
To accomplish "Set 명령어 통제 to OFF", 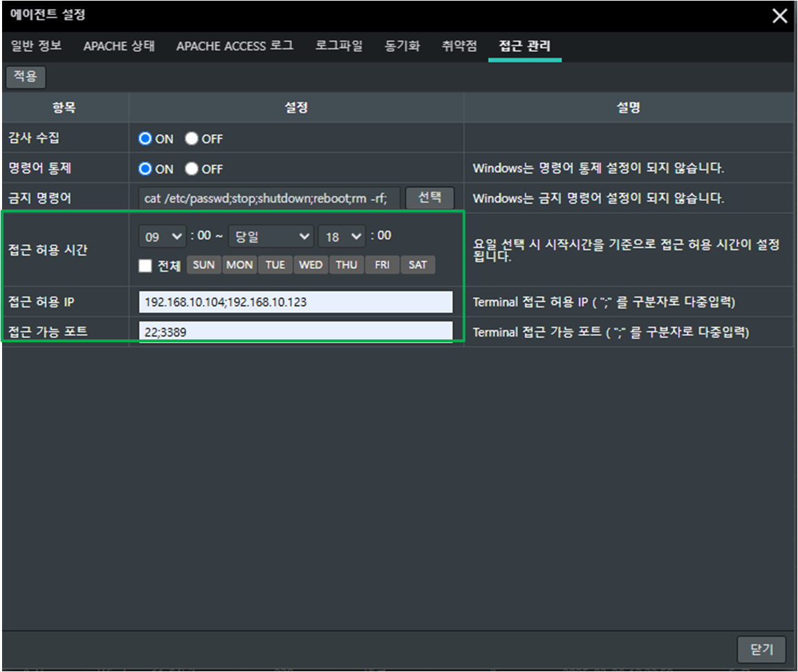I will [x=192, y=169].
